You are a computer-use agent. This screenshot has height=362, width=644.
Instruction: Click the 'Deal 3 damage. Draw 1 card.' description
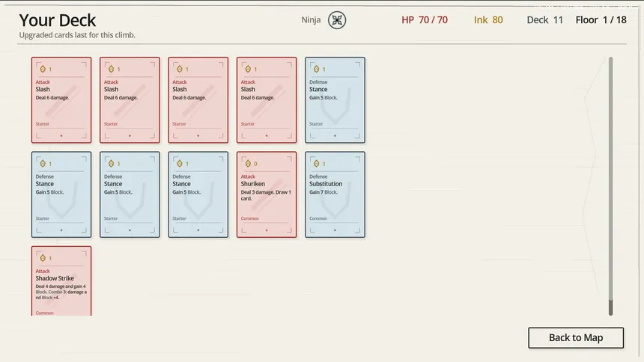coord(266,195)
